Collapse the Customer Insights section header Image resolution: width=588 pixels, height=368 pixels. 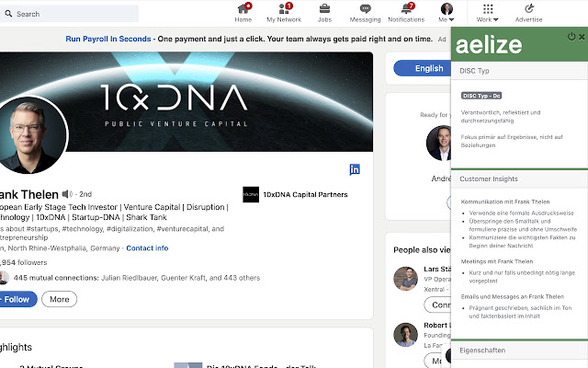click(519, 179)
